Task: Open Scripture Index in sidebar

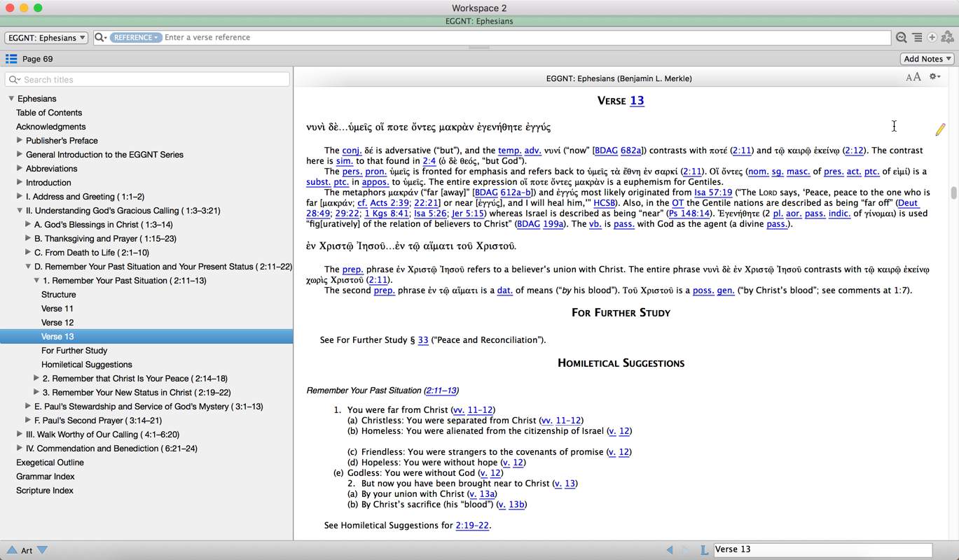Action: [x=45, y=491]
